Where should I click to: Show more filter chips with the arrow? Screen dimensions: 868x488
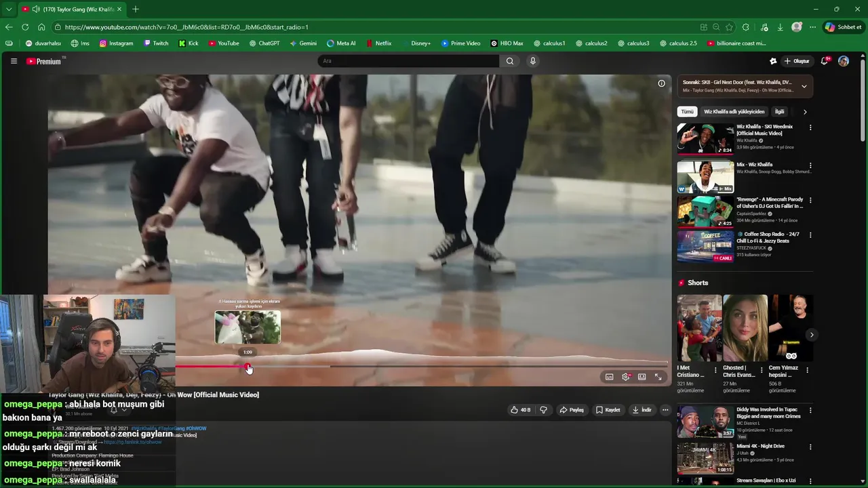coord(805,112)
